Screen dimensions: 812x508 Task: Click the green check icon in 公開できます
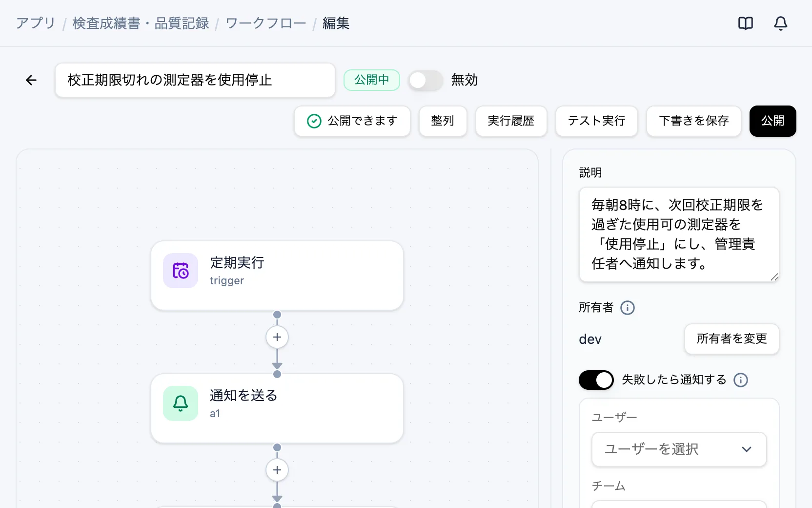pos(314,121)
